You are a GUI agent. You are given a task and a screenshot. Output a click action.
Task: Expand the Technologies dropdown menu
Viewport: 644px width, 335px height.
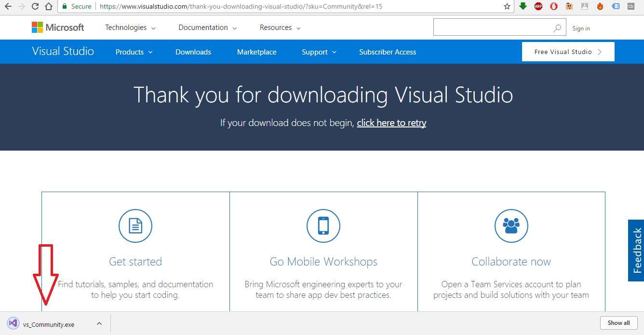tap(130, 28)
